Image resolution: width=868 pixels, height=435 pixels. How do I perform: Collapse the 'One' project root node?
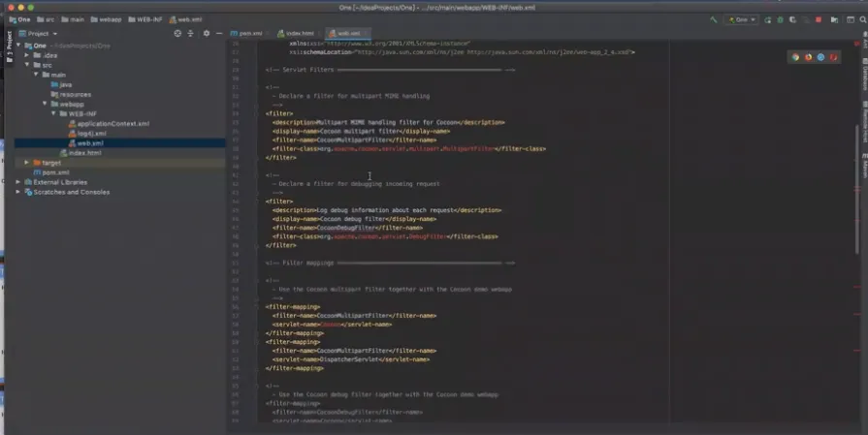tap(18, 46)
